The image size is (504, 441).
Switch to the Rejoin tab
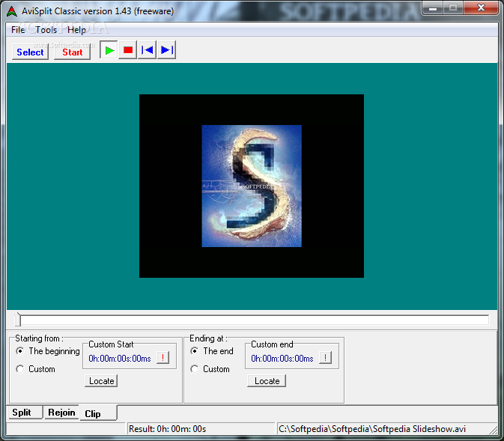61,413
